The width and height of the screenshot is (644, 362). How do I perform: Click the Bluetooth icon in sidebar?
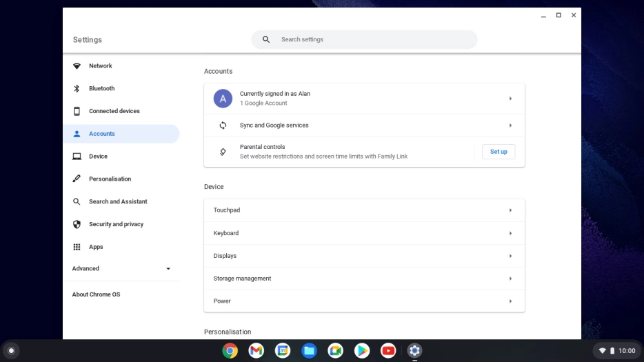77,88
